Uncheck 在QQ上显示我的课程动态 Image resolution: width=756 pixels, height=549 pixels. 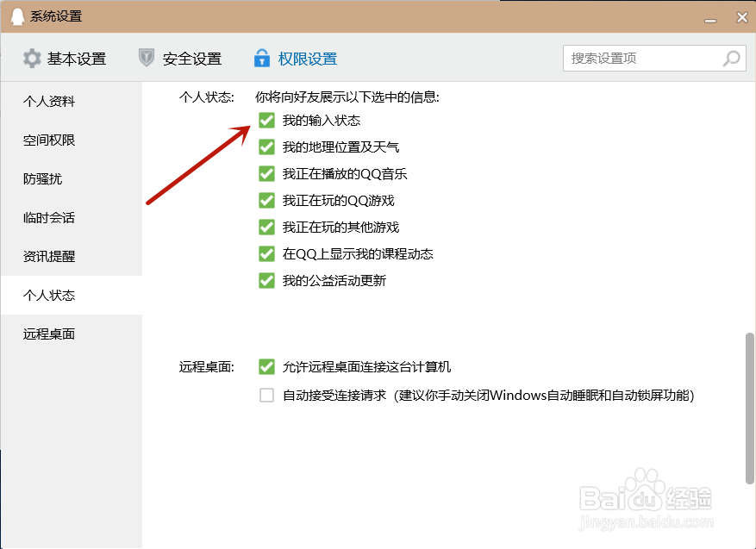point(266,253)
